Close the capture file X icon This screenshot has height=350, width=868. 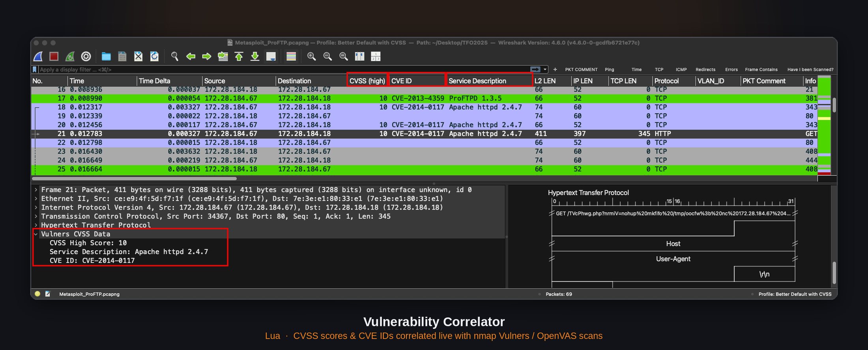[138, 56]
